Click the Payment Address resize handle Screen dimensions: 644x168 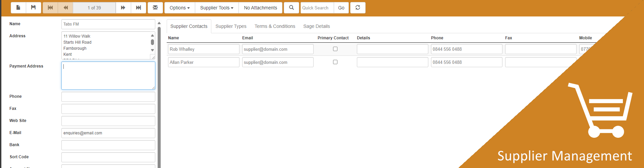pos(153,87)
